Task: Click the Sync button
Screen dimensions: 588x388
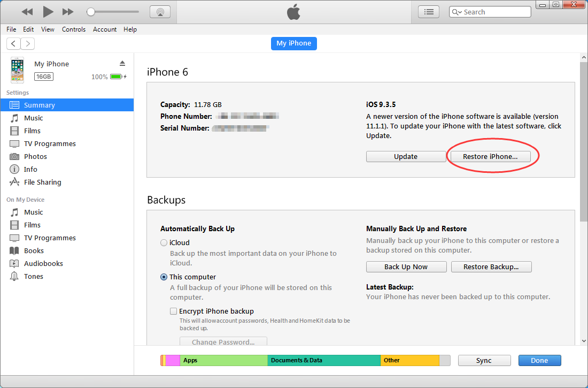Action: (x=484, y=360)
